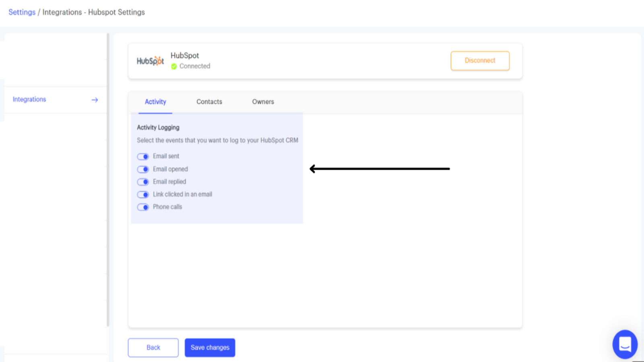Image resolution: width=644 pixels, height=362 pixels.
Task: Disable the Email opened logging switch
Action: click(143, 169)
